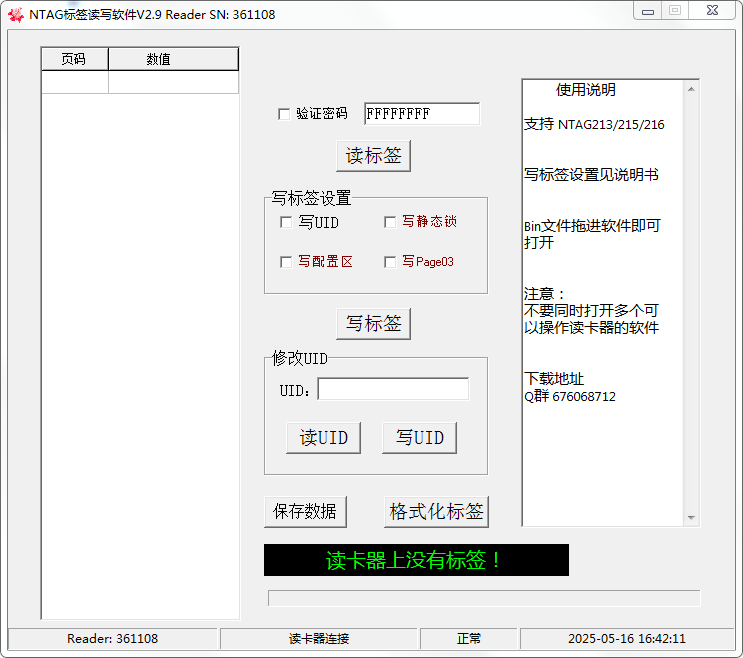This screenshot has width=743, height=658.
Task: Click the 写标签设置见说明书 text
Action: pyautogui.click(x=591, y=175)
